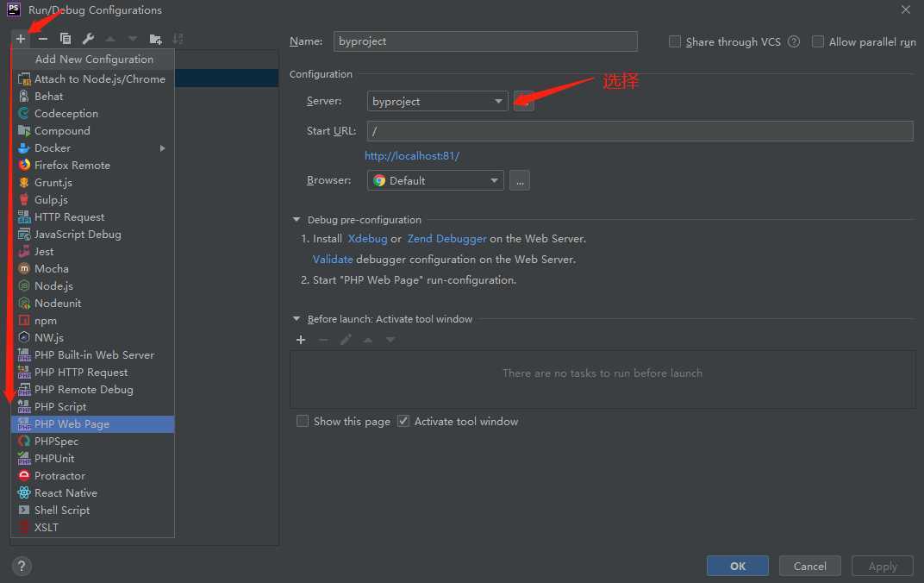Enable Allow parallel run checkbox

pos(818,42)
